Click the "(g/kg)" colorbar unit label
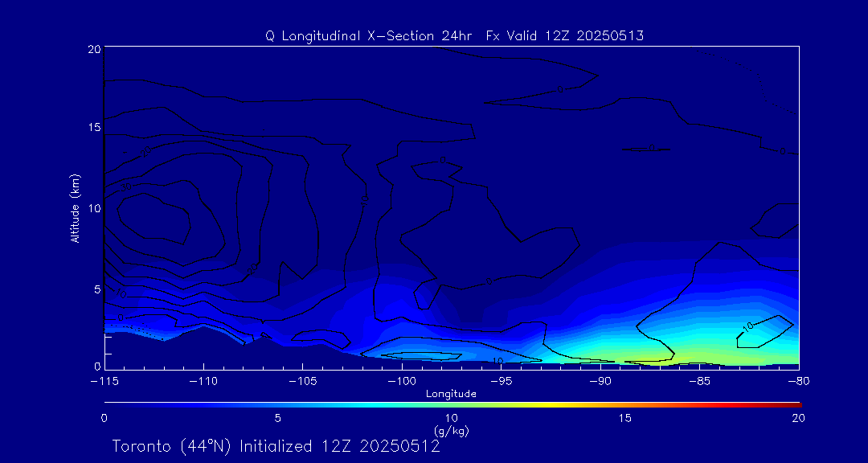 click(451, 431)
